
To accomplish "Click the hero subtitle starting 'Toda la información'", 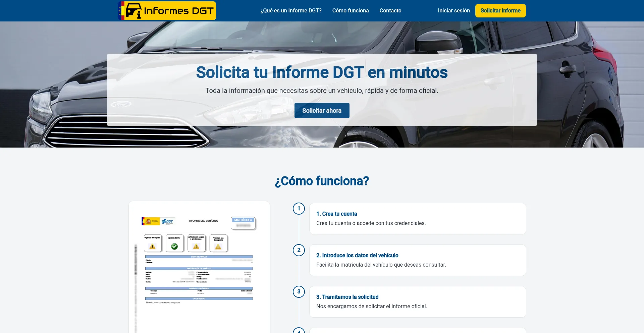I will (322, 91).
